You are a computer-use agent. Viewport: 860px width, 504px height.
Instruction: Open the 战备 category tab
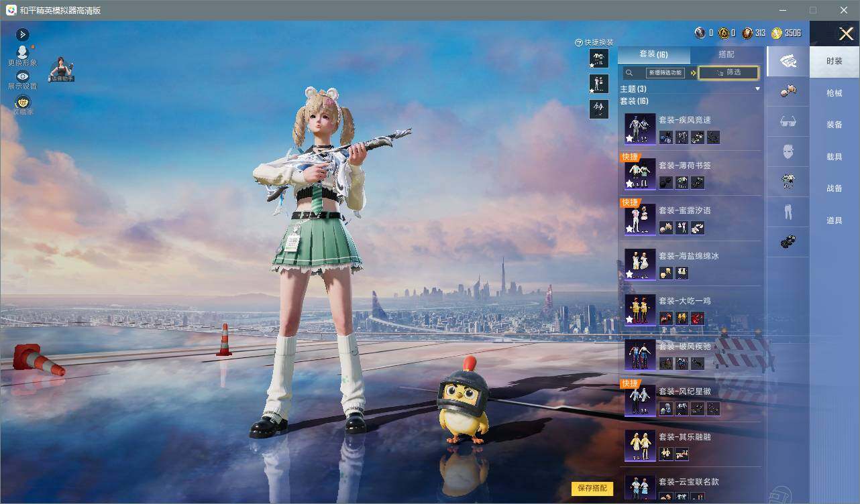[x=835, y=188]
